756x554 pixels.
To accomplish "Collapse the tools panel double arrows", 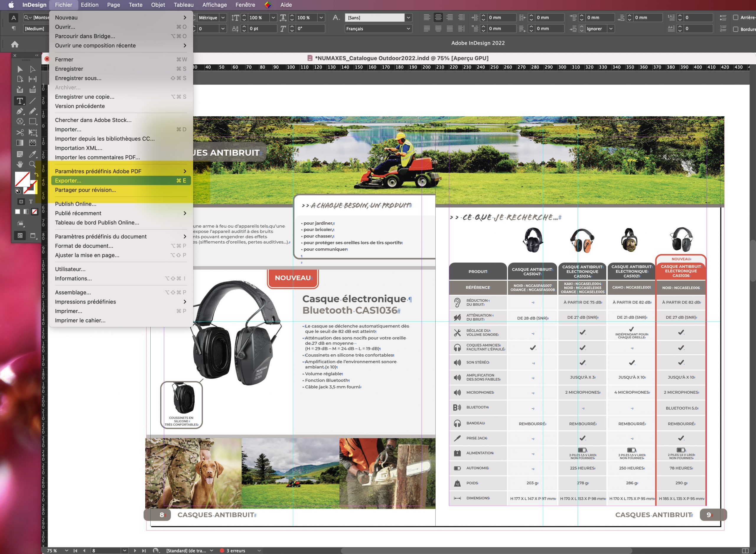I will pyautogui.click(x=37, y=55).
